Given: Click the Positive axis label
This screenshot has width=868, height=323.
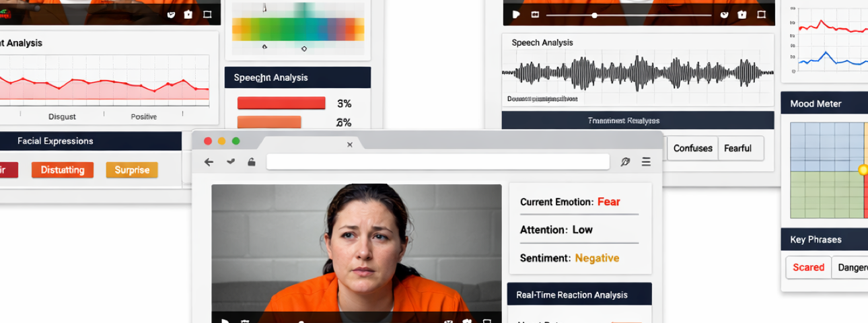Looking at the screenshot, I should coord(143,116).
